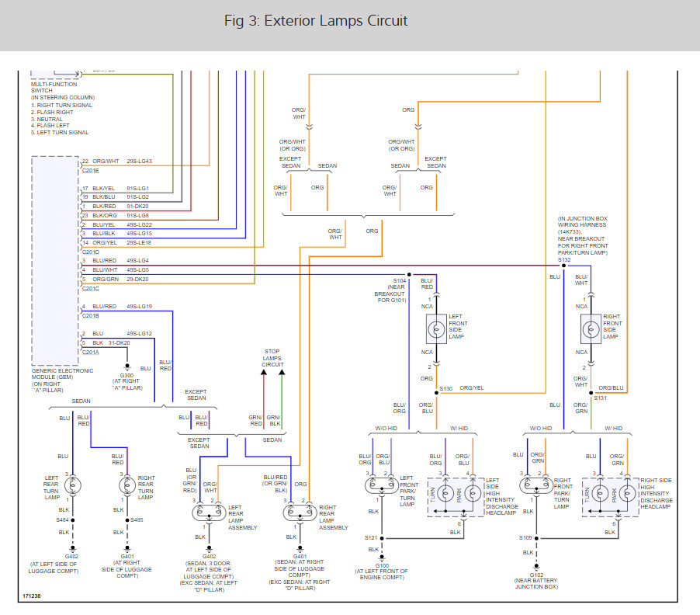
Task: Click the right side HID headlamp box
Action: (610, 497)
